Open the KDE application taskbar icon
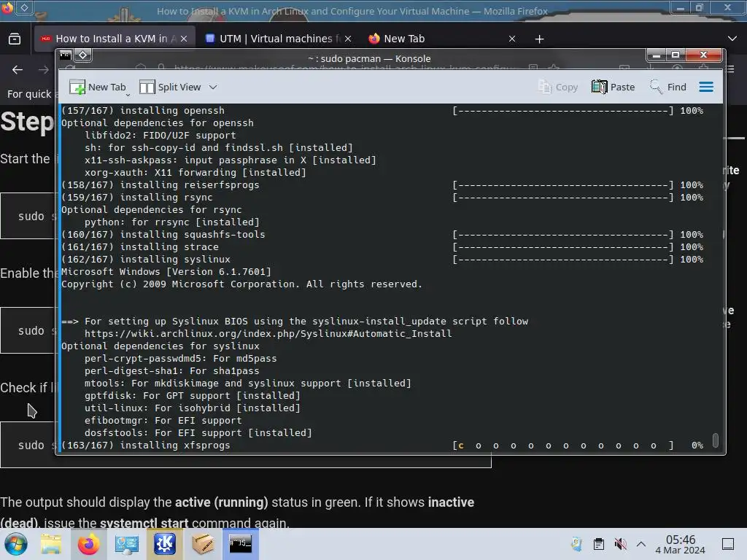747x560 pixels. click(x=165, y=544)
